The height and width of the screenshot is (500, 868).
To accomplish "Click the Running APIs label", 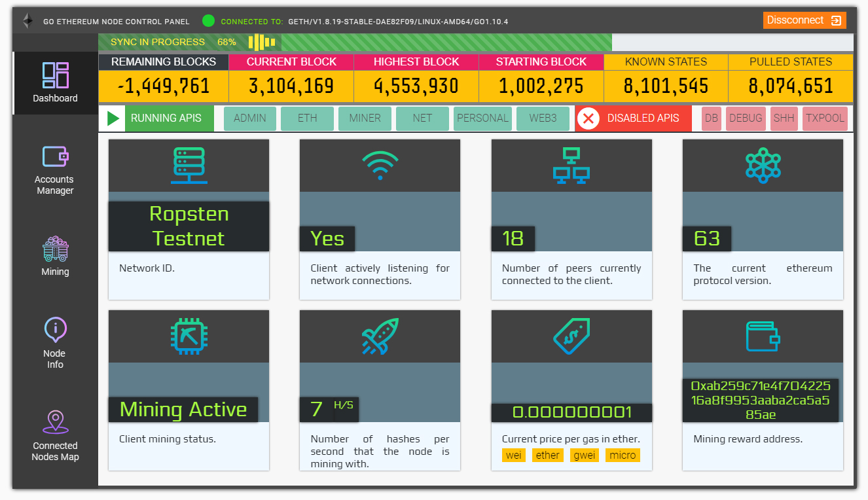I will [x=166, y=118].
